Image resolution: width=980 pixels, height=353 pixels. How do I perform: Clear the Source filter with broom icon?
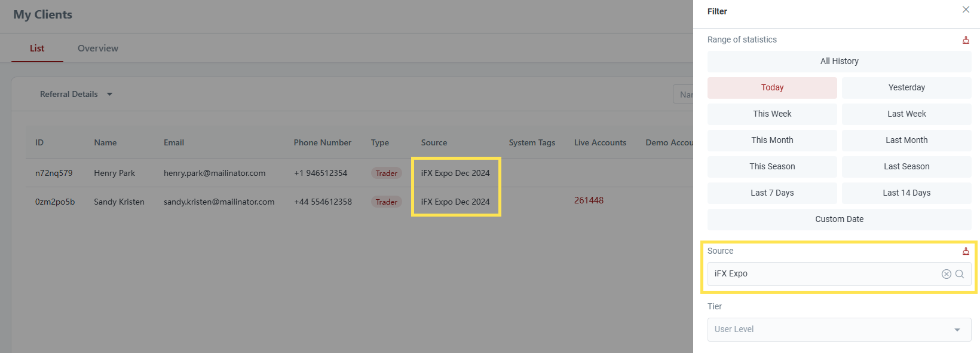pyautogui.click(x=966, y=251)
